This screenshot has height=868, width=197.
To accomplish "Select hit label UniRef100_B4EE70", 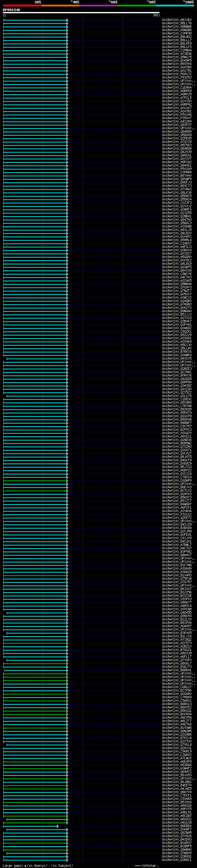I will point(176,785).
